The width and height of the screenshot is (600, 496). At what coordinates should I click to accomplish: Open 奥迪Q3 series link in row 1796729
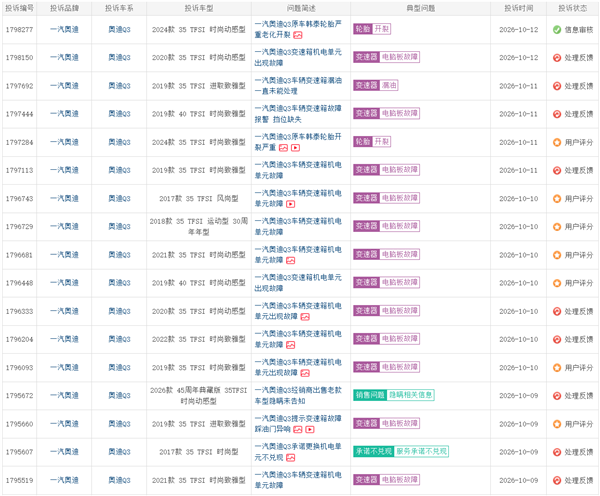119,227
